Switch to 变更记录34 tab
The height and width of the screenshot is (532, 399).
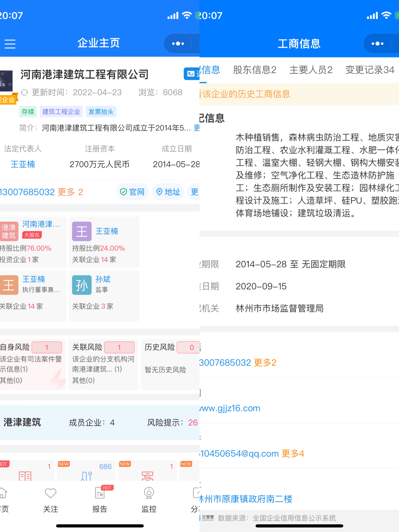click(370, 70)
